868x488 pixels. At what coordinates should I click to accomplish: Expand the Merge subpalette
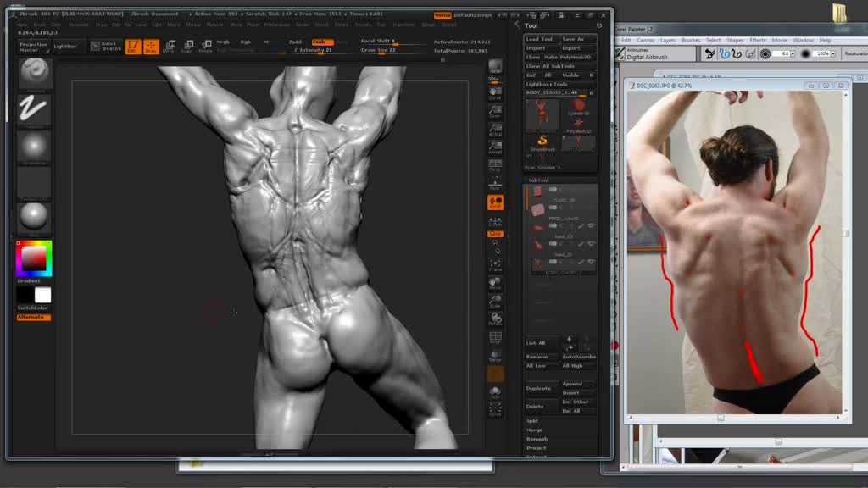click(x=534, y=430)
